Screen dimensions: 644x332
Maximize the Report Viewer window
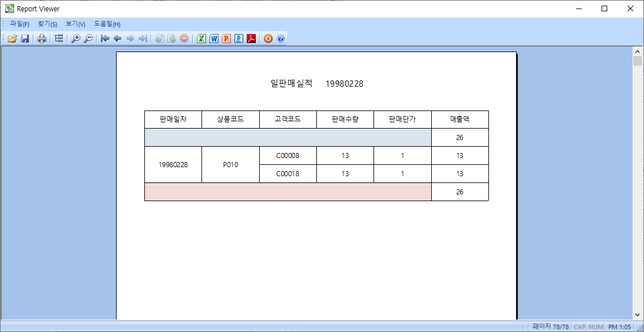click(x=604, y=8)
